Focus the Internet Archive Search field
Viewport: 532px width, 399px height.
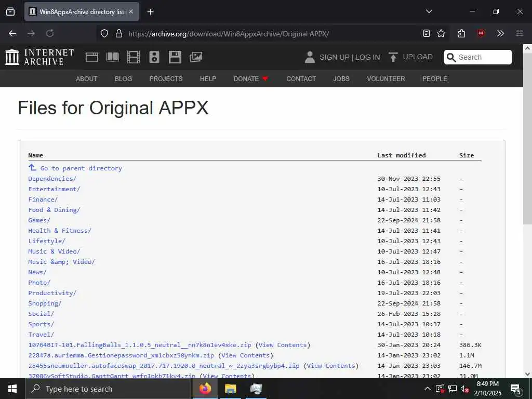click(478, 57)
